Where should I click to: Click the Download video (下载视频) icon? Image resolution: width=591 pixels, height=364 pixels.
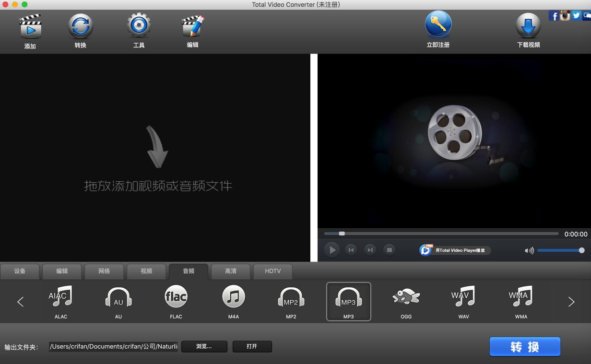pos(528,25)
